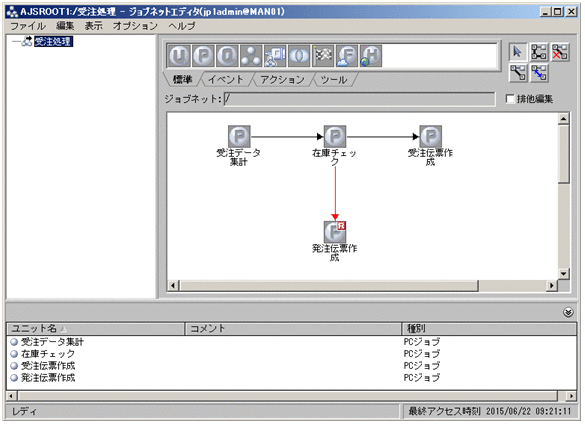
Task: Click the 種別 column header
Action: click(489, 328)
